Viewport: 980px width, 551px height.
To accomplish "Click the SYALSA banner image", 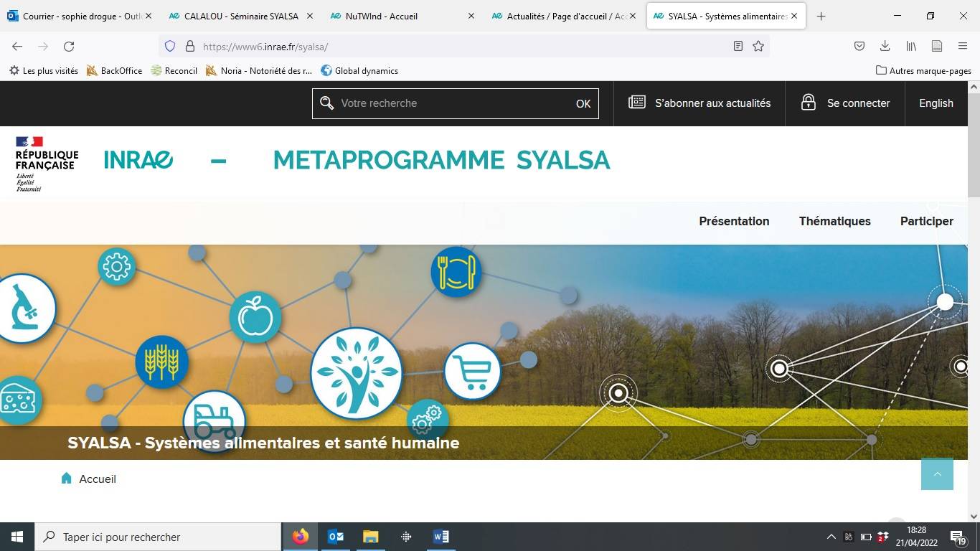I will 484,352.
